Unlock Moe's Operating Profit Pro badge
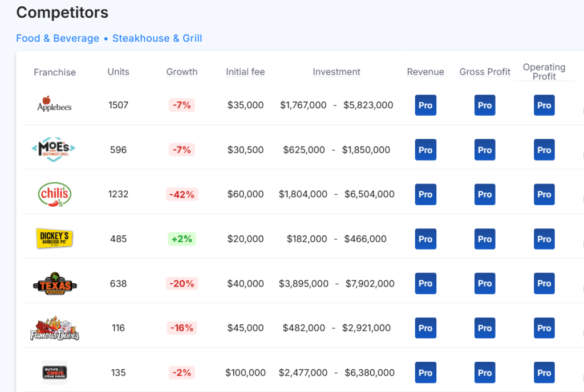This screenshot has width=584, height=392. coord(544,150)
